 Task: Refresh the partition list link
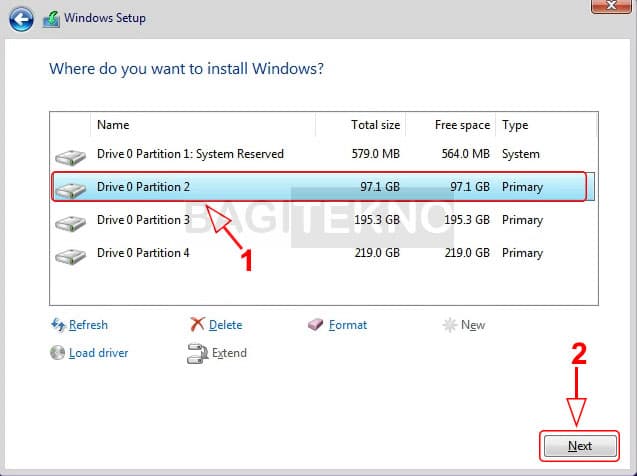88,325
